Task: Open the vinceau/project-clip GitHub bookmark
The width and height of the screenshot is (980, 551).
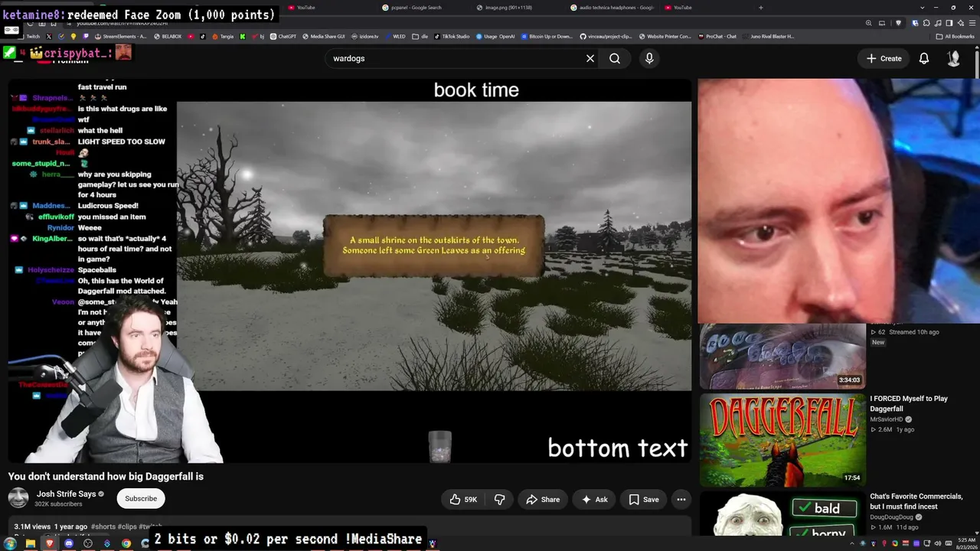Action: click(606, 36)
